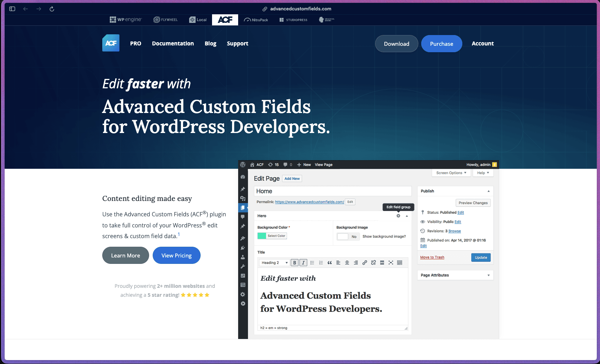The width and height of the screenshot is (600, 364).
Task: Insert a numbered list in the editor
Action: (321, 262)
